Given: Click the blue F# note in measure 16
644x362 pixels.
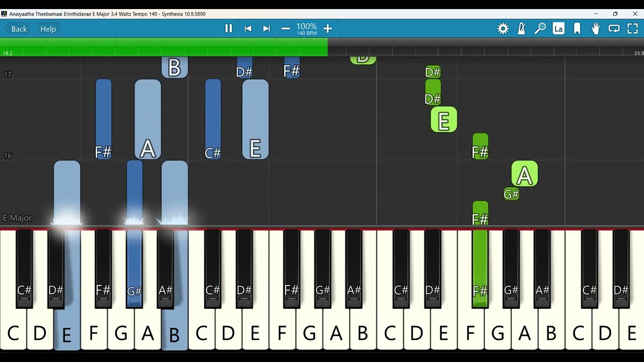Looking at the screenshot, I should pyautogui.click(x=103, y=119).
